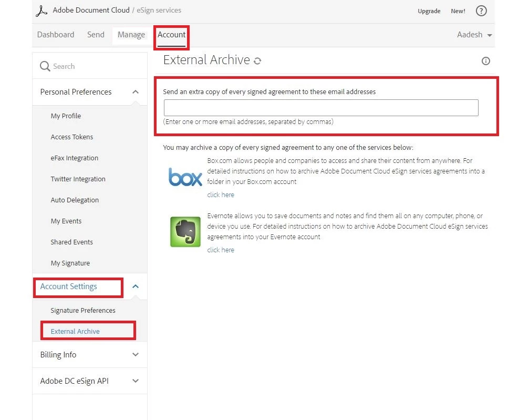Collapse the Account Settings chevron
This screenshot has width=529, height=420.
136,286
